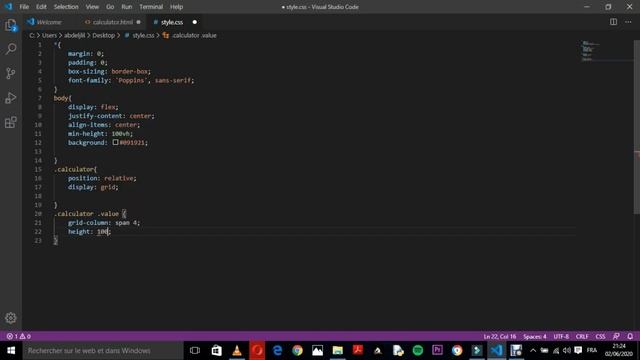
Task: Split the editor to the right
Action: 613,22
